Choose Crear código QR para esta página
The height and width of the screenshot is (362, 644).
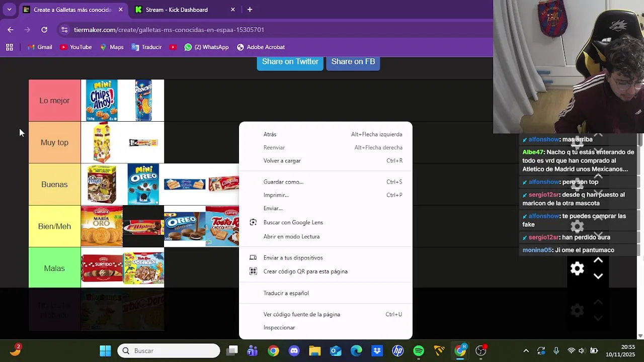tap(326, 271)
